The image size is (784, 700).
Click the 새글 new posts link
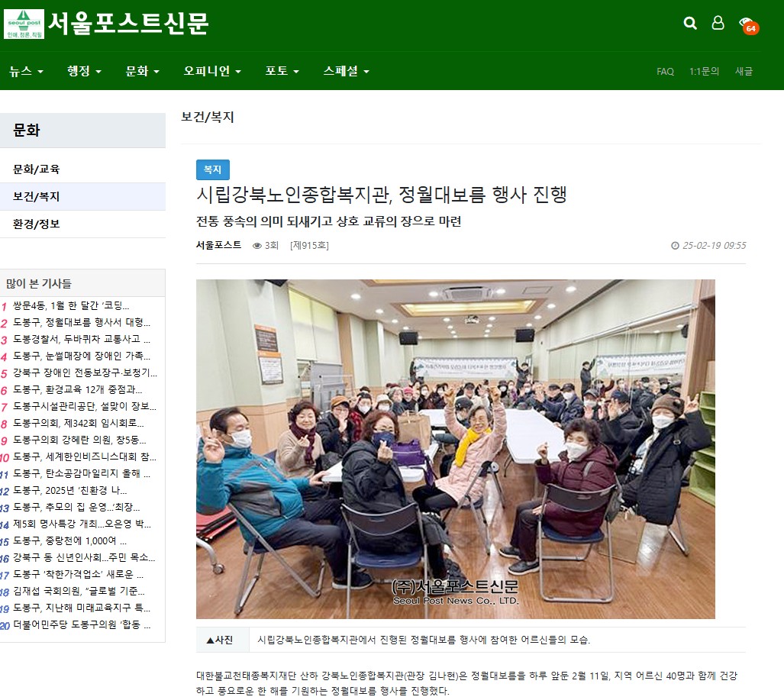point(744,72)
